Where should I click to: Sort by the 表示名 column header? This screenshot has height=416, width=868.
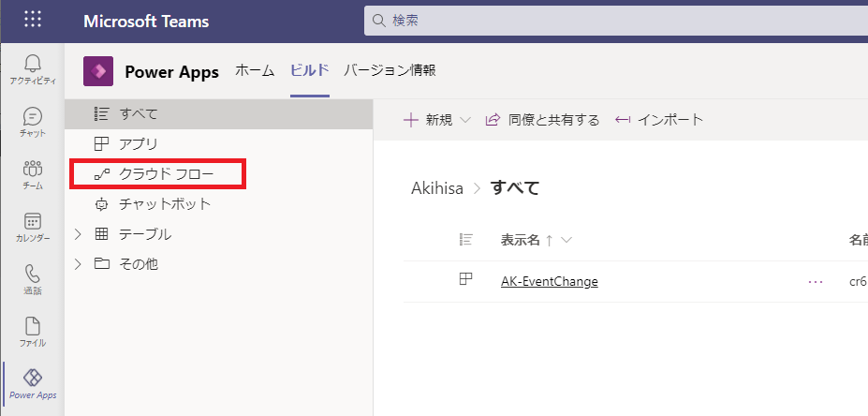tap(520, 240)
